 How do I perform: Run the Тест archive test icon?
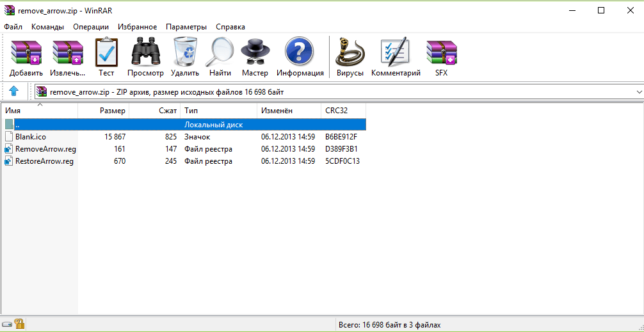tap(106, 52)
